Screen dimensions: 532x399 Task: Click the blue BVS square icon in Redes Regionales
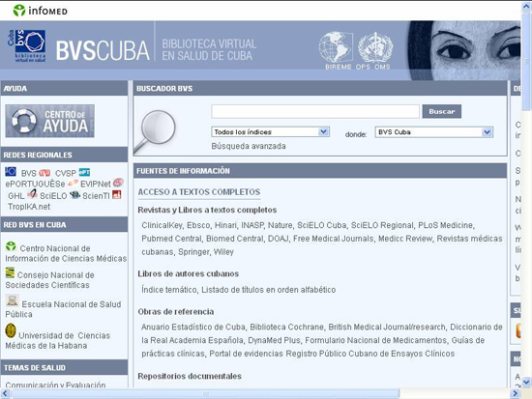point(11,172)
